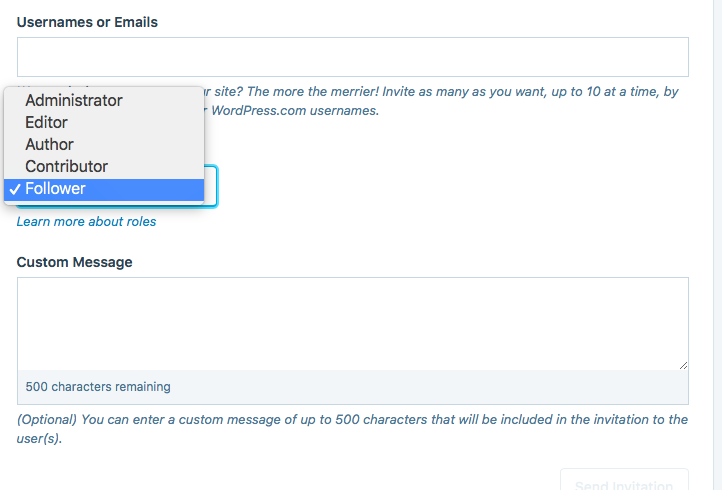Click the Usernames or Emails label
Screen dimensions: 722x490
(x=87, y=22)
